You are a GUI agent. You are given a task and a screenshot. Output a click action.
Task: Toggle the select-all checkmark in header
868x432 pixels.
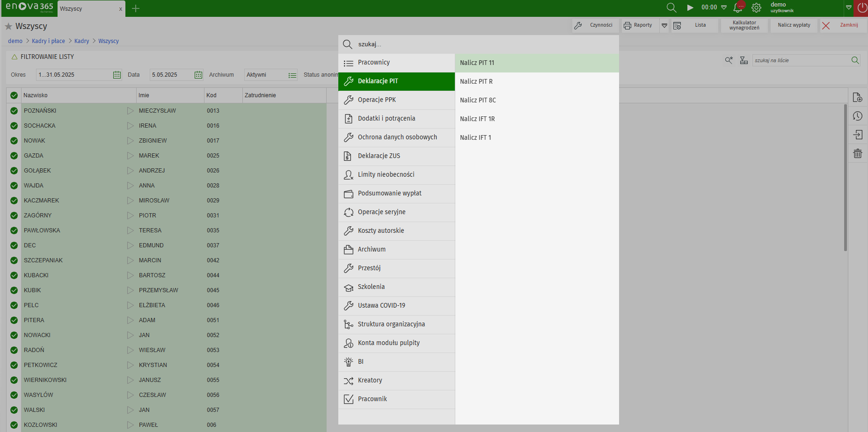[14, 95]
